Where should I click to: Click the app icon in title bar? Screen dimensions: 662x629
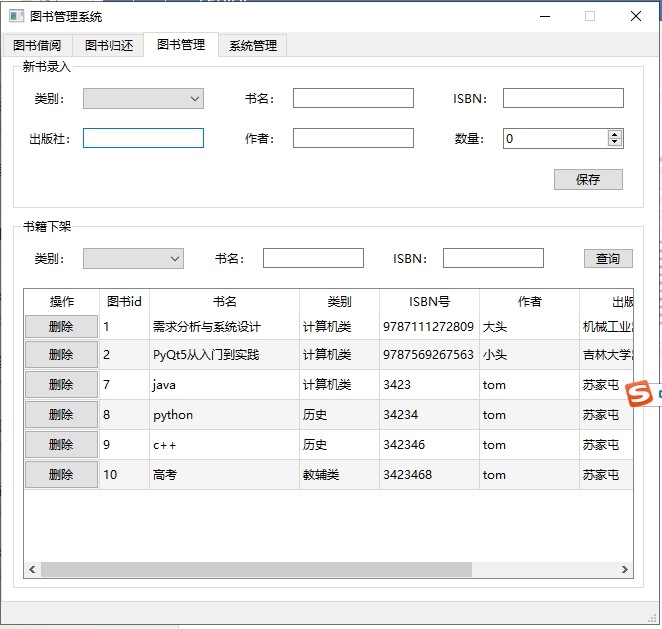16,16
